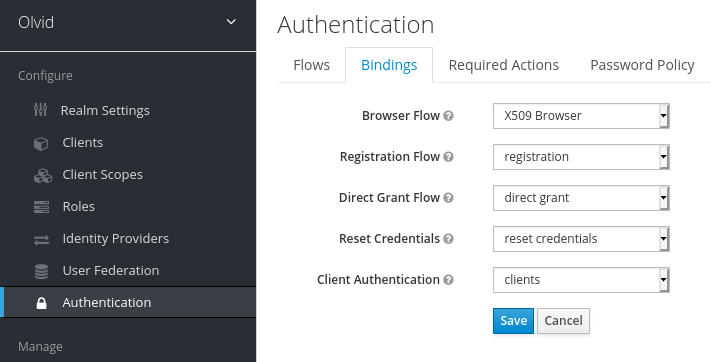Image resolution: width=711 pixels, height=362 pixels.
Task: Click the Client Scopes cubes icon
Action: (43, 175)
